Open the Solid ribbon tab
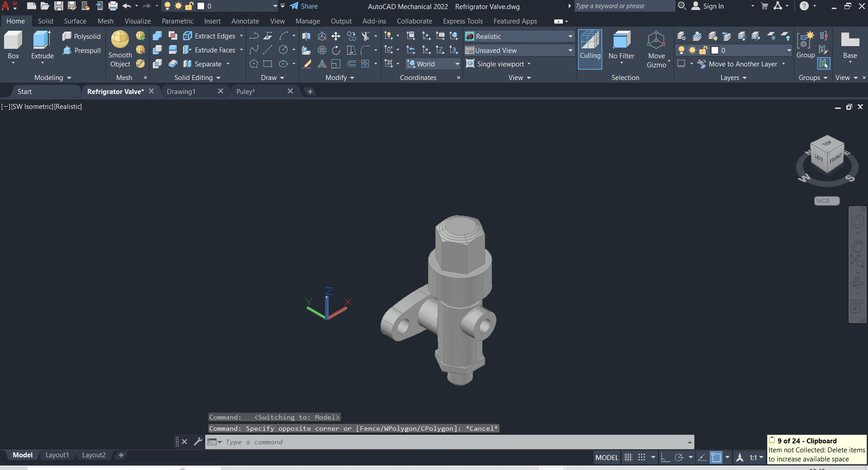Image resolution: width=868 pixels, height=470 pixels. click(x=45, y=21)
